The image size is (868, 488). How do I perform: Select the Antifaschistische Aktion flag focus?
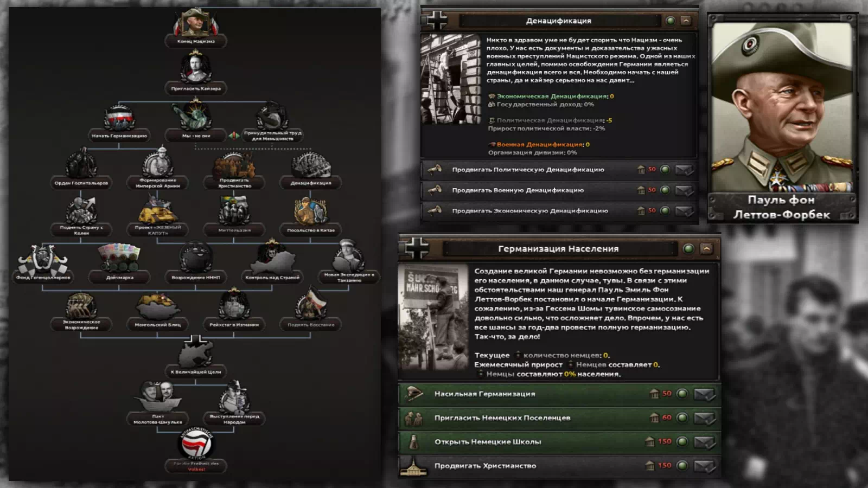[196, 444]
